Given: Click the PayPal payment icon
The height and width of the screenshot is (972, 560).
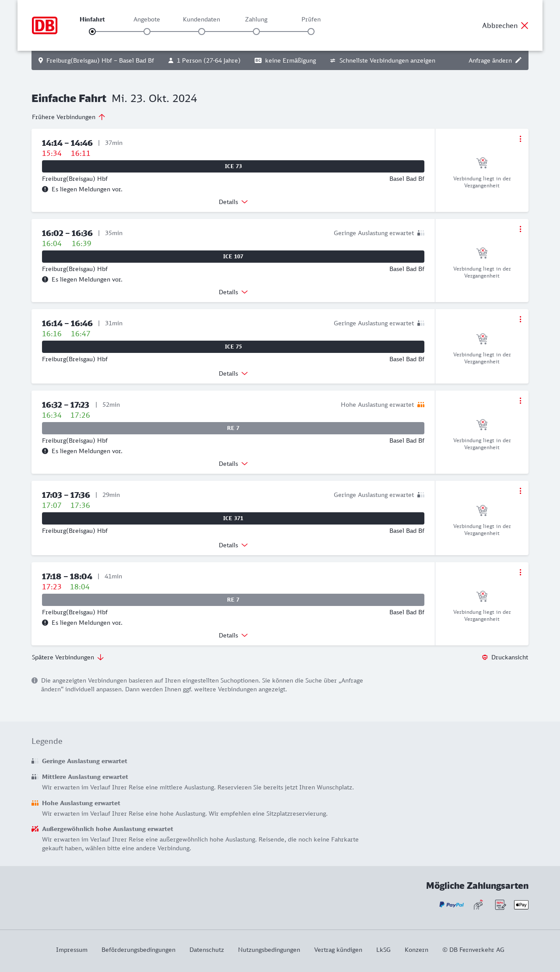Looking at the screenshot, I should (x=451, y=905).
